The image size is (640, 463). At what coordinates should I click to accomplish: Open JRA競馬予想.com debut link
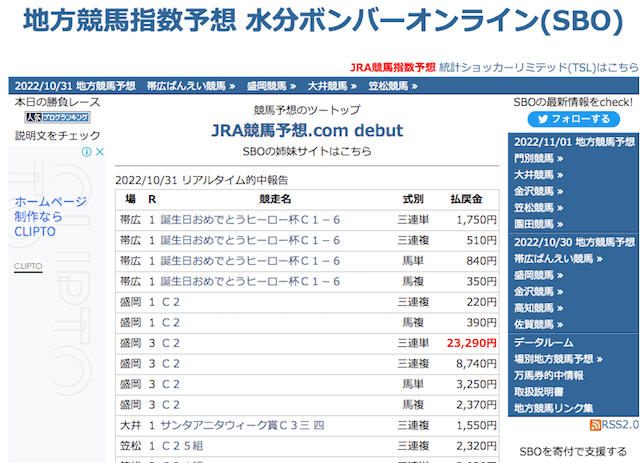[307, 131]
